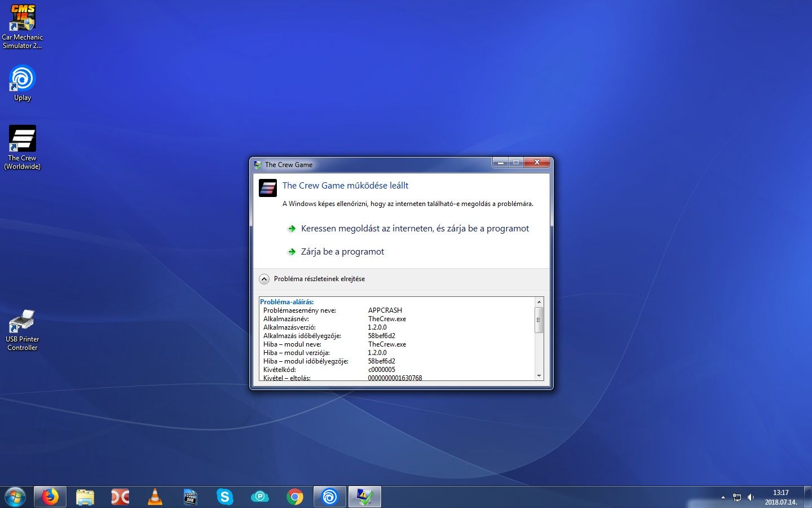
Task: Open USB Printer Controller desktop icon
Action: (23, 330)
